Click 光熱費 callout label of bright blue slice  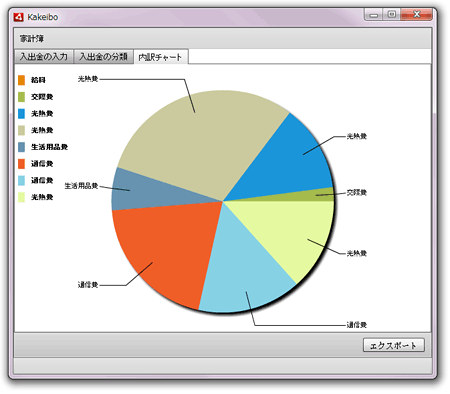357,136
